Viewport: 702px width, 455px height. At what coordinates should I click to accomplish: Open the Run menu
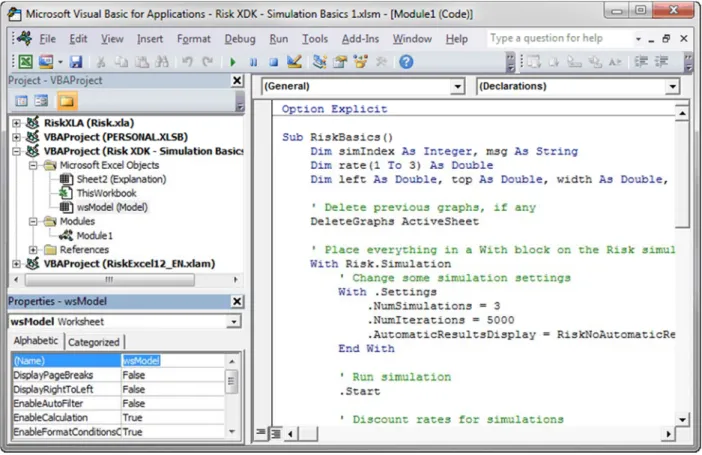[x=278, y=39]
